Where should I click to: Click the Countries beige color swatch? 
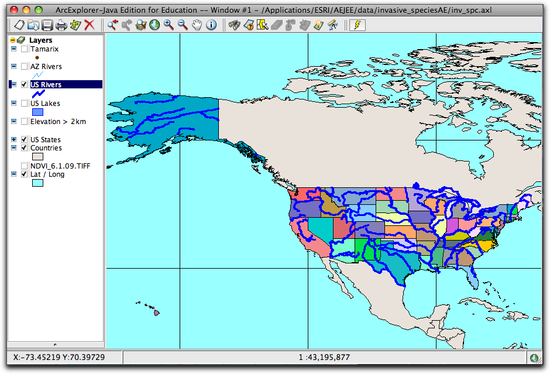point(38,156)
